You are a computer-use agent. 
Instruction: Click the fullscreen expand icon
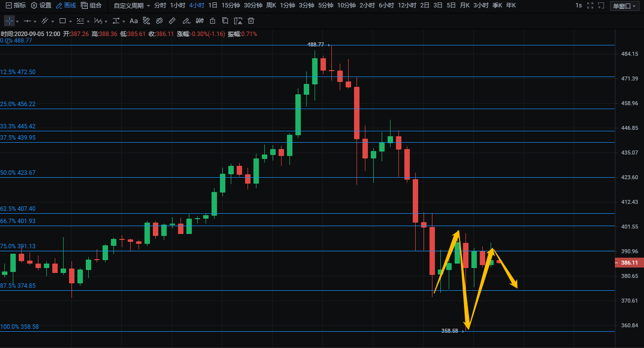coord(590,5)
